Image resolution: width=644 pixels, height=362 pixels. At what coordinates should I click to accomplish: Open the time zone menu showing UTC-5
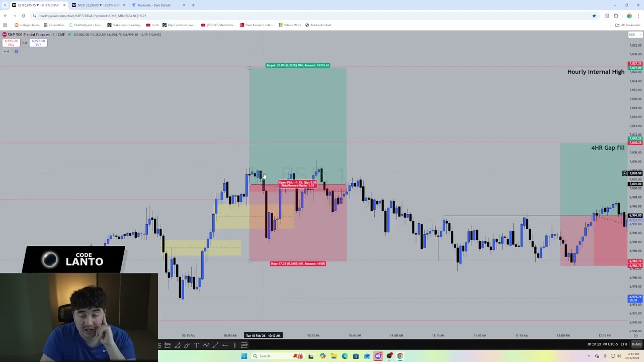click(602, 344)
